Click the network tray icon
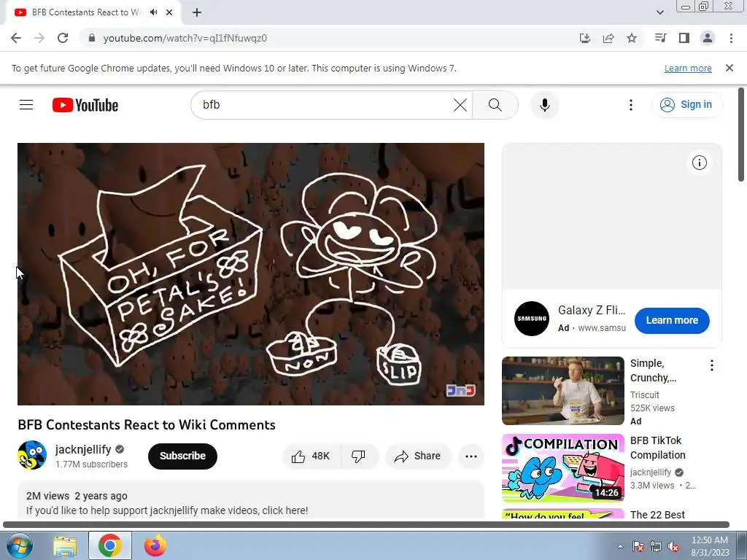 point(656,547)
